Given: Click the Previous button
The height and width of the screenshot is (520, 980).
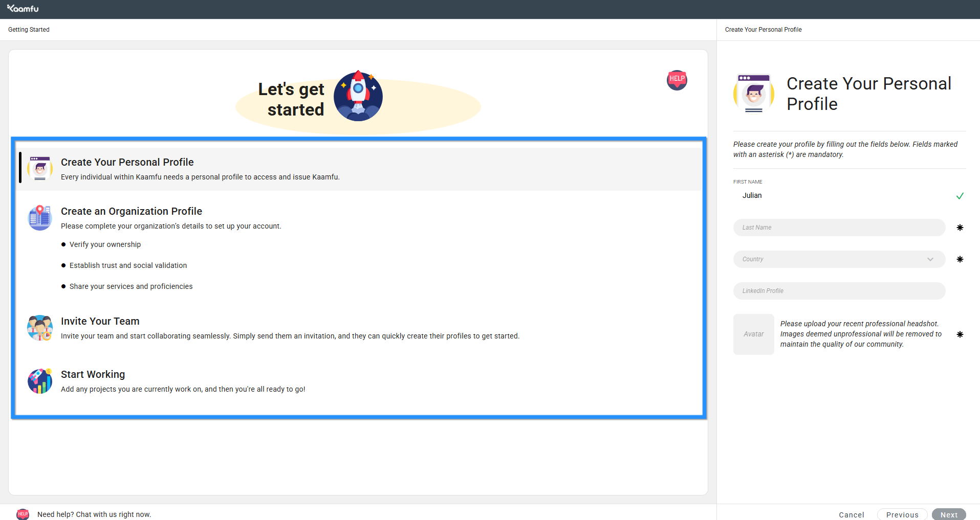Looking at the screenshot, I should pyautogui.click(x=902, y=514).
